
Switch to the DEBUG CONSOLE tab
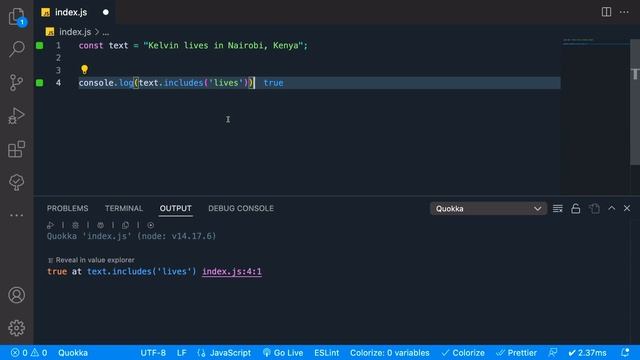(241, 208)
